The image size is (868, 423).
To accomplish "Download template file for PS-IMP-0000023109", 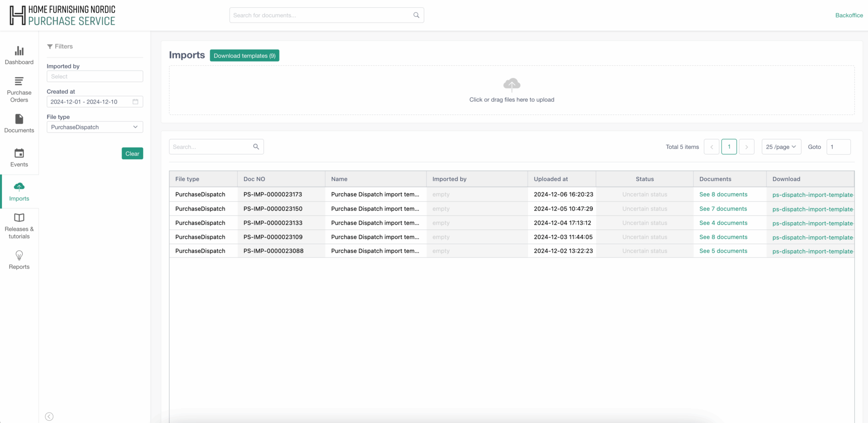I will point(813,237).
